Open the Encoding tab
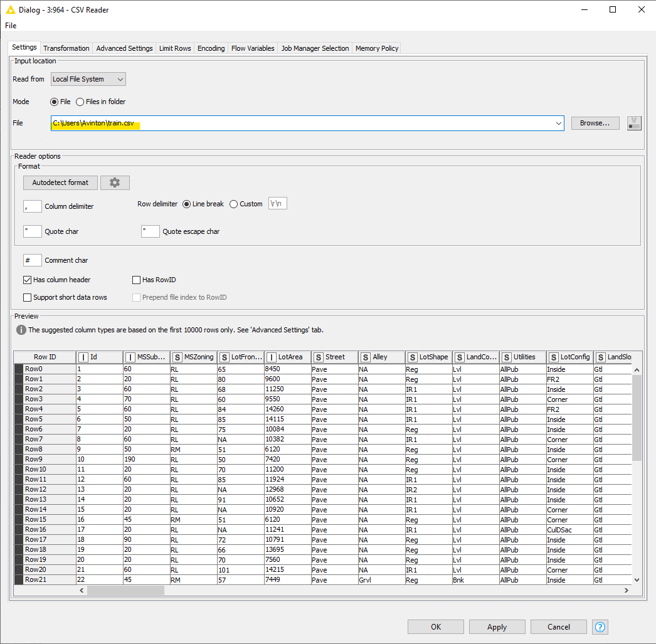The height and width of the screenshot is (644, 656). click(x=211, y=48)
